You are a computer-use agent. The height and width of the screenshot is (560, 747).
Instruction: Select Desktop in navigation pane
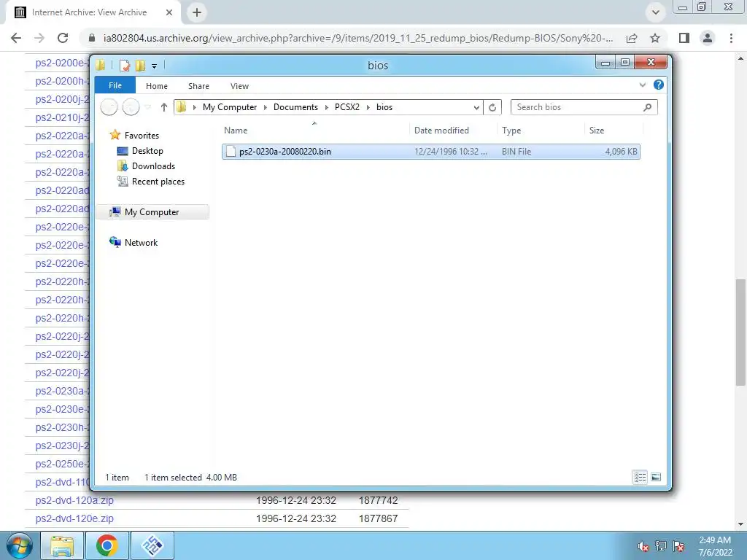pos(147,151)
